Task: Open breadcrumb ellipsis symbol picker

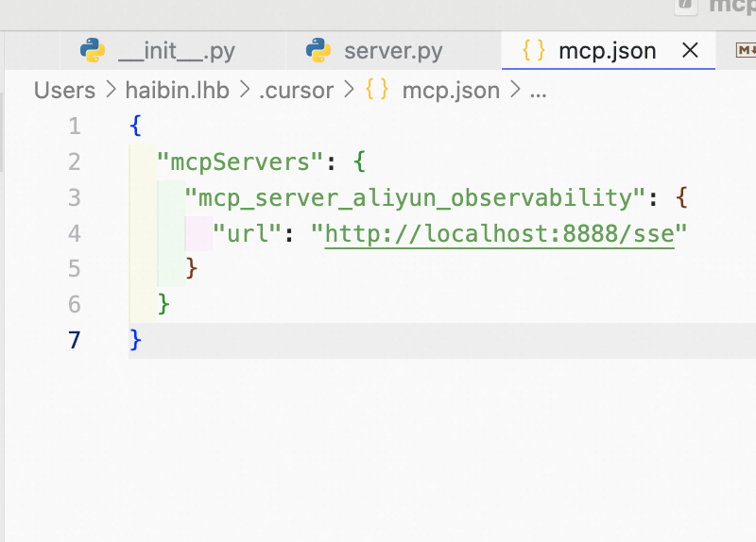Action: (538, 93)
